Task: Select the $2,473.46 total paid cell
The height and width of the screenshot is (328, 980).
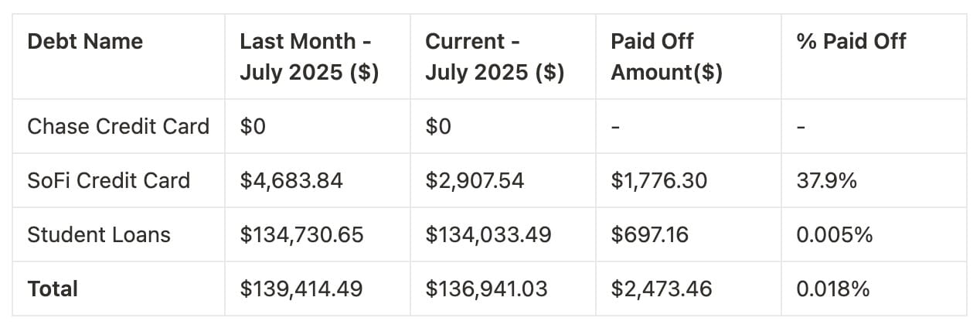Action: (x=662, y=289)
